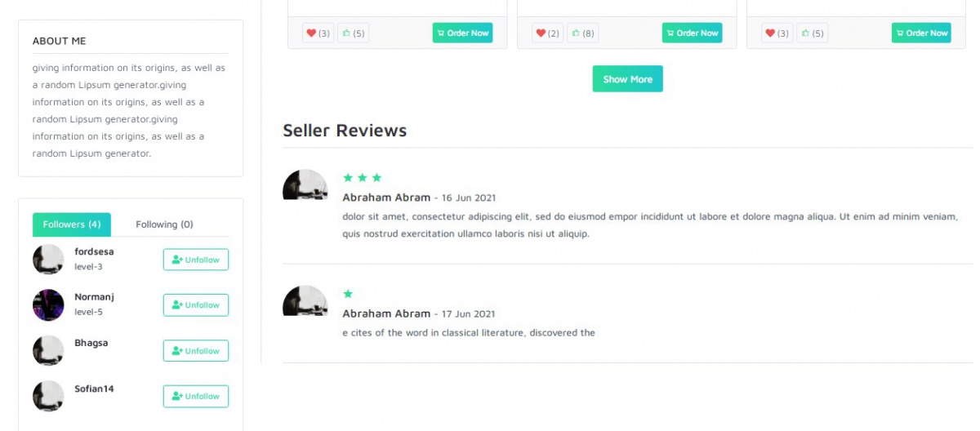This screenshot has height=431, width=980.
Task: Click the Show More button
Action: 627,79
